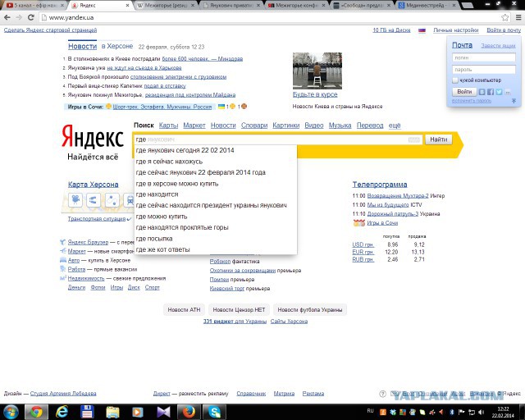Select suggestion 'где можно купить'

click(216, 217)
